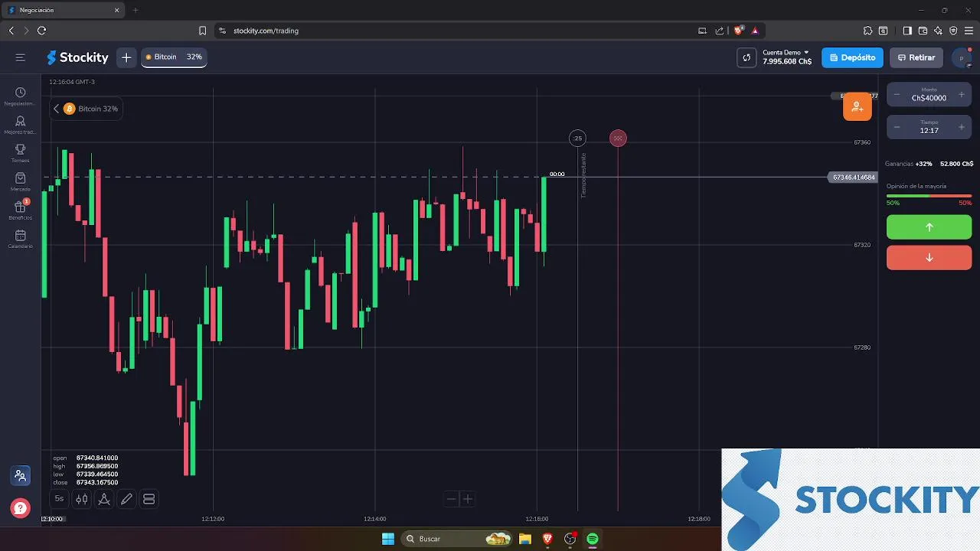Decrease the Tiempo time with minus
This screenshot has width=980, height=551.
[x=897, y=127]
